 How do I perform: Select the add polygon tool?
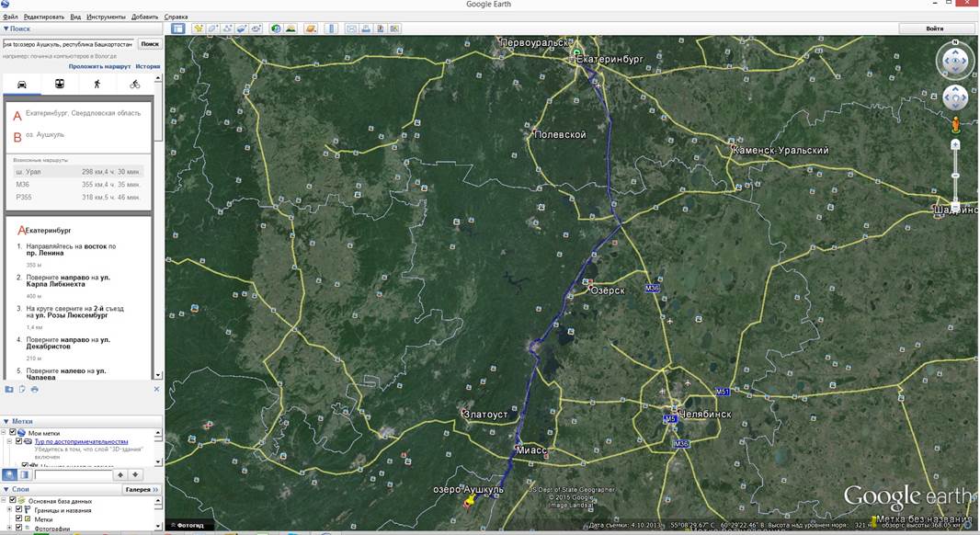[x=212, y=28]
